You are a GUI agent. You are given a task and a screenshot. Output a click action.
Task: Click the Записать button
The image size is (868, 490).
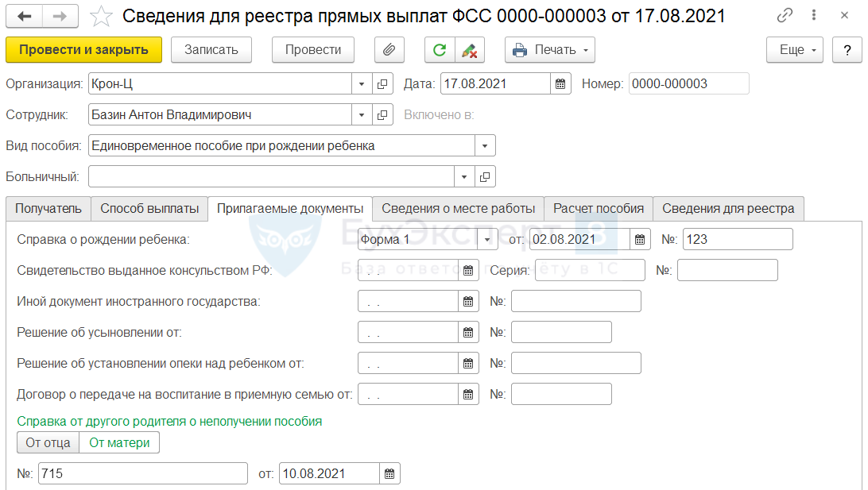point(211,50)
